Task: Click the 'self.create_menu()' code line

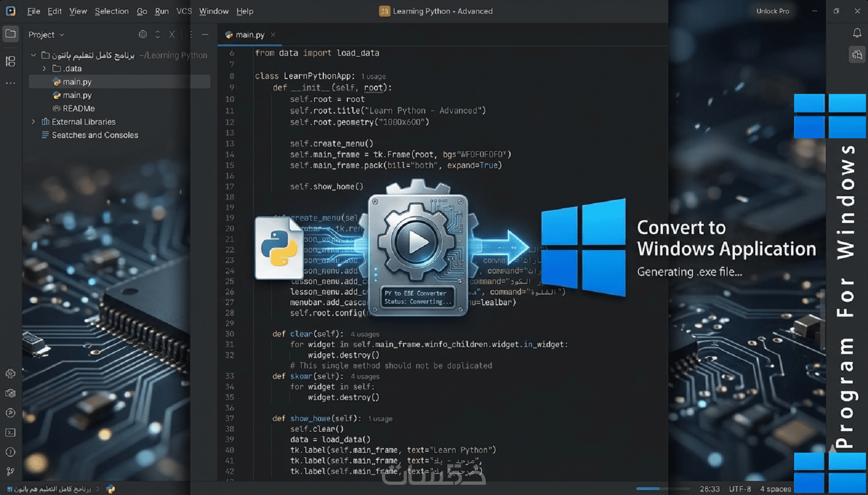Action: coord(331,144)
